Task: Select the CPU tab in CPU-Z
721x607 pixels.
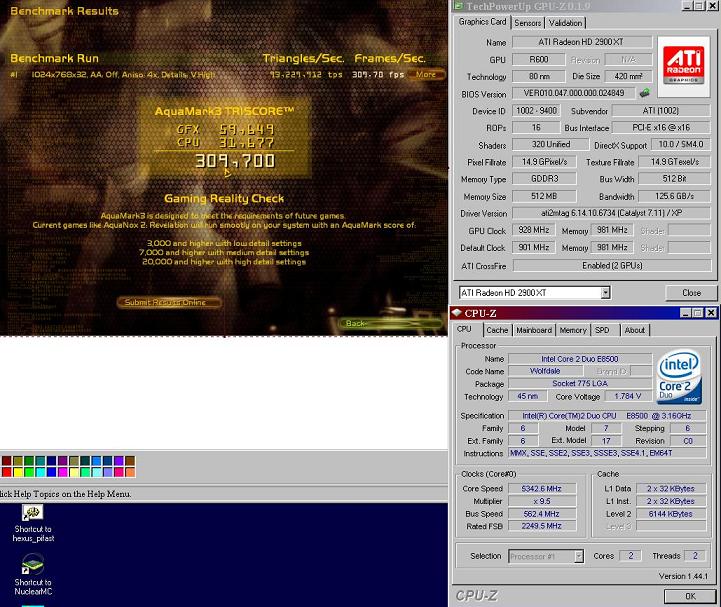Action: [x=464, y=329]
